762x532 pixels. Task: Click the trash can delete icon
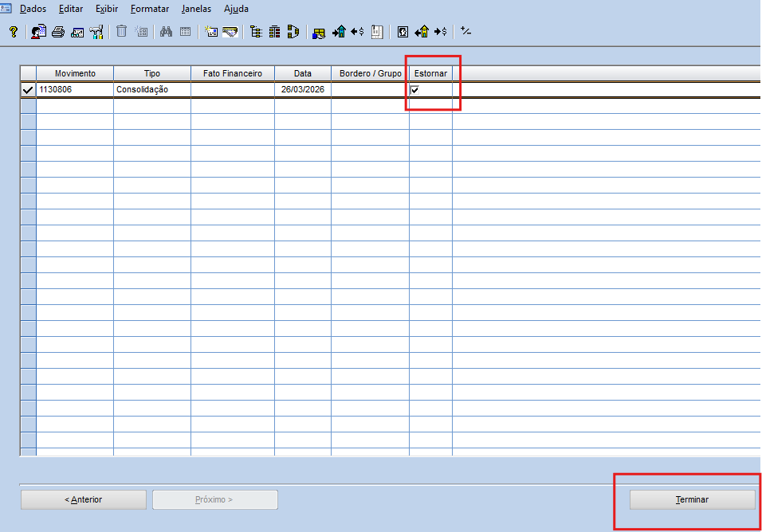tap(122, 32)
